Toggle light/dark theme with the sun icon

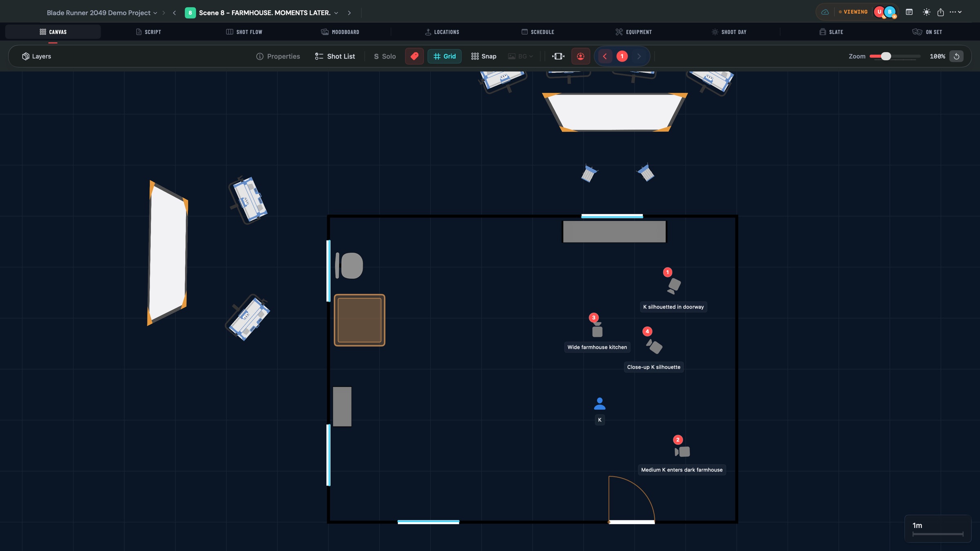[927, 12]
